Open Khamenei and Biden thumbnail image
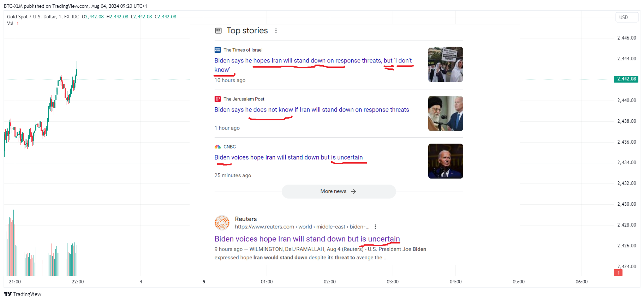Viewport: 644px width, 301px height. tap(446, 114)
